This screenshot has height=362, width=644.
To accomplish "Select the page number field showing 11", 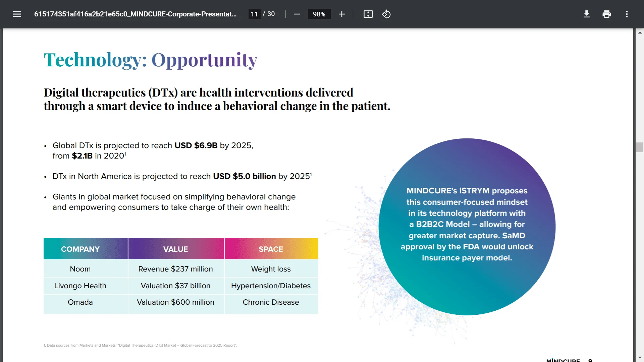I will coord(255,14).
